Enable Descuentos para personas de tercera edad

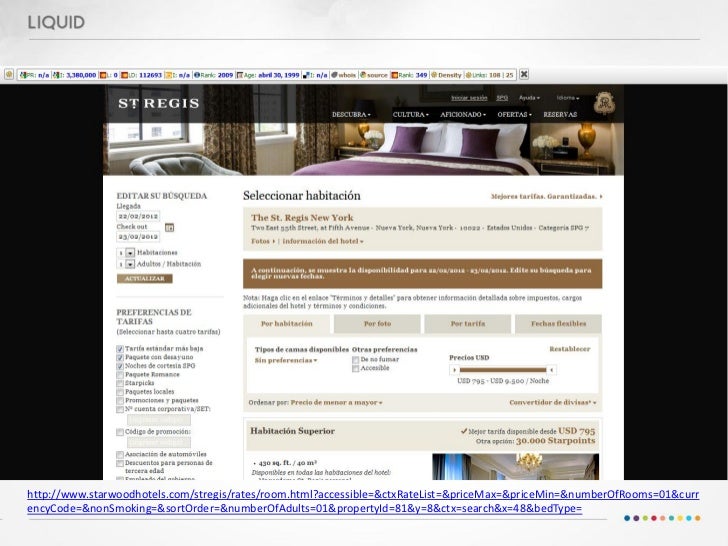[120, 463]
